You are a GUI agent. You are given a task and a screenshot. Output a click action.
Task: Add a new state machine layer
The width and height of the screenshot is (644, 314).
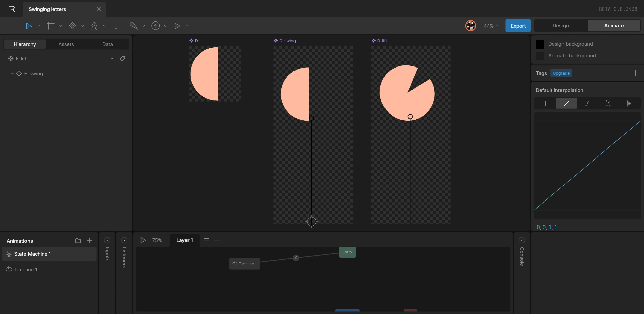[x=217, y=240]
